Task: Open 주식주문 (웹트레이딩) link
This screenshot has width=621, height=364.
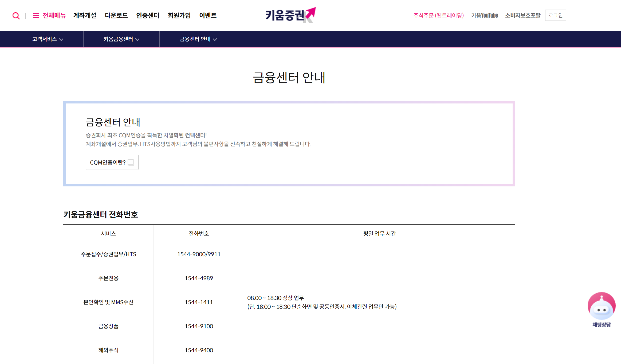Action: 438,15
